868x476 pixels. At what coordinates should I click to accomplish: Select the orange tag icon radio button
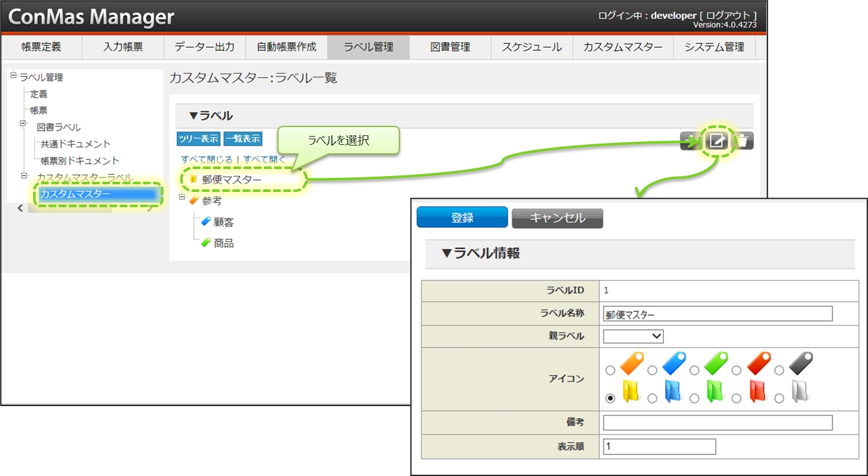(610, 370)
